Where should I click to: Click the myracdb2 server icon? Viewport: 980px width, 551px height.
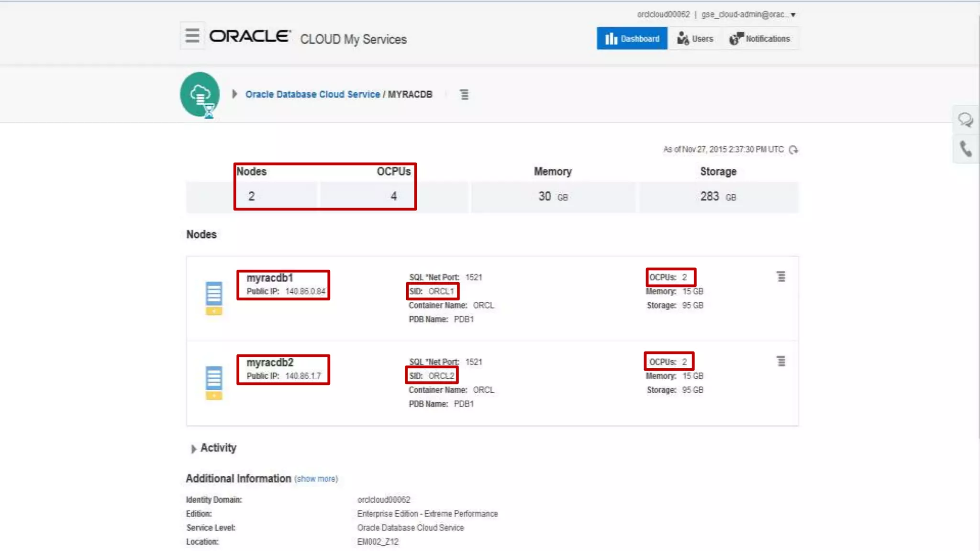click(x=214, y=382)
